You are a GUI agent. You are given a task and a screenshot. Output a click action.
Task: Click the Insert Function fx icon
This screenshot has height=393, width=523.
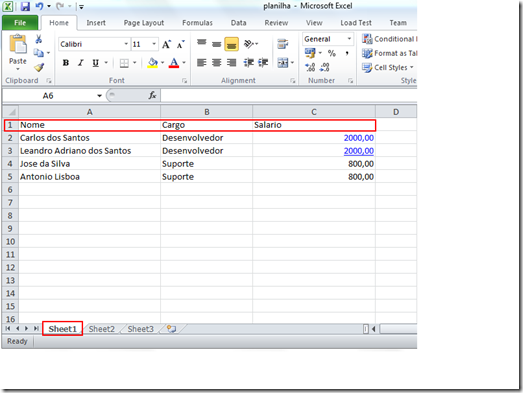pyautogui.click(x=152, y=96)
